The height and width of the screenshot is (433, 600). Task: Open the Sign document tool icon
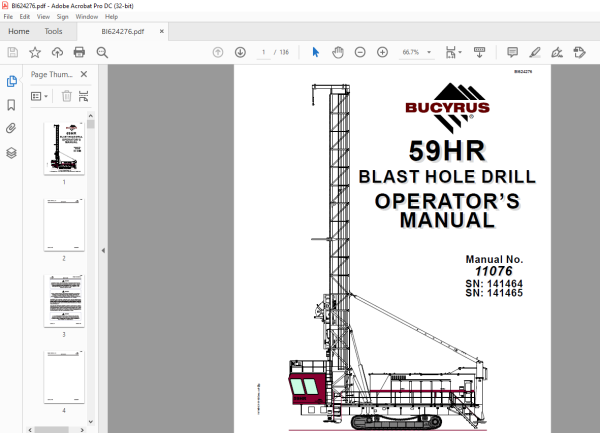tap(557, 52)
